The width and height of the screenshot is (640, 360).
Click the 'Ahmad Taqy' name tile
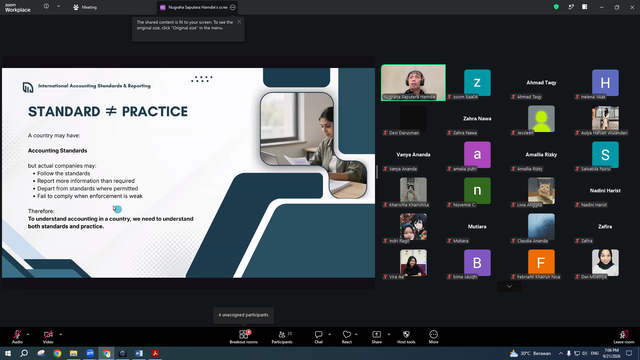[x=541, y=82]
